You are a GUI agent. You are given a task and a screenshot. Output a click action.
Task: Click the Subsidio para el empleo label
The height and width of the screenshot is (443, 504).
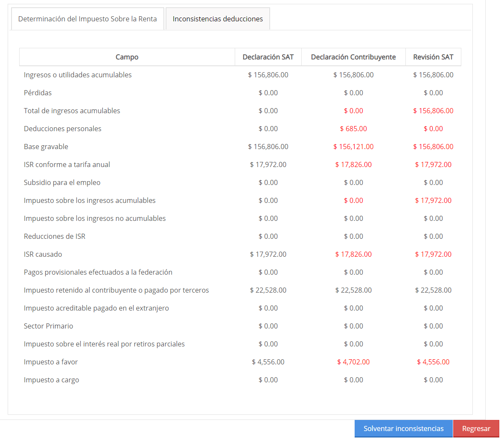62,182
